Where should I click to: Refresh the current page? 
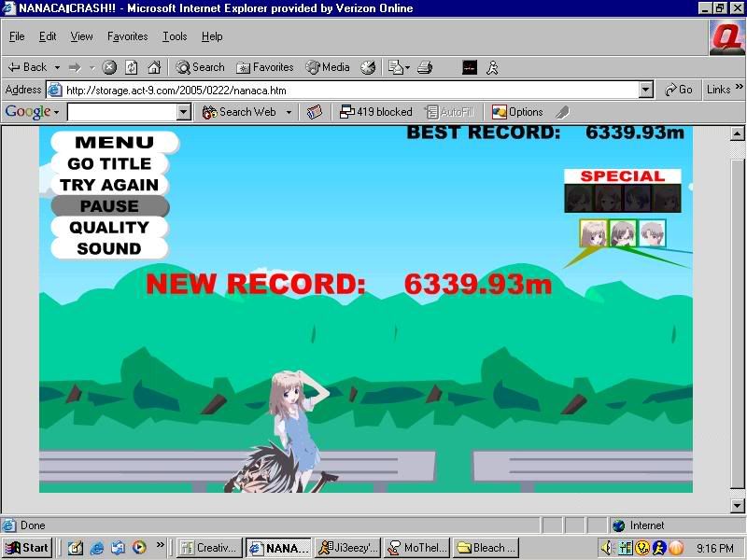(131, 67)
